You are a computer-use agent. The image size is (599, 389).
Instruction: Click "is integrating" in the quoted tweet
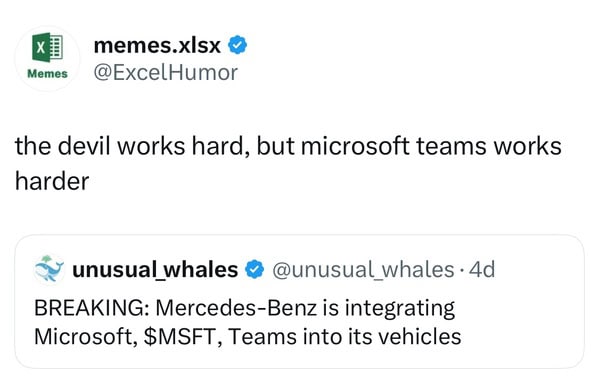point(389,309)
